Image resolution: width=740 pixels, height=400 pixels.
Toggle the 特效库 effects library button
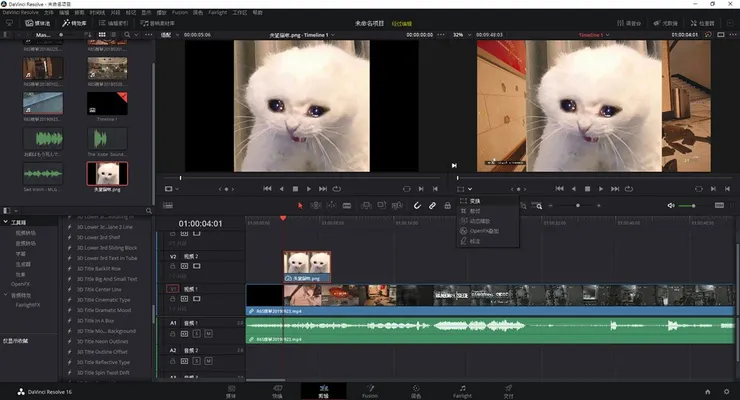[x=75, y=23]
